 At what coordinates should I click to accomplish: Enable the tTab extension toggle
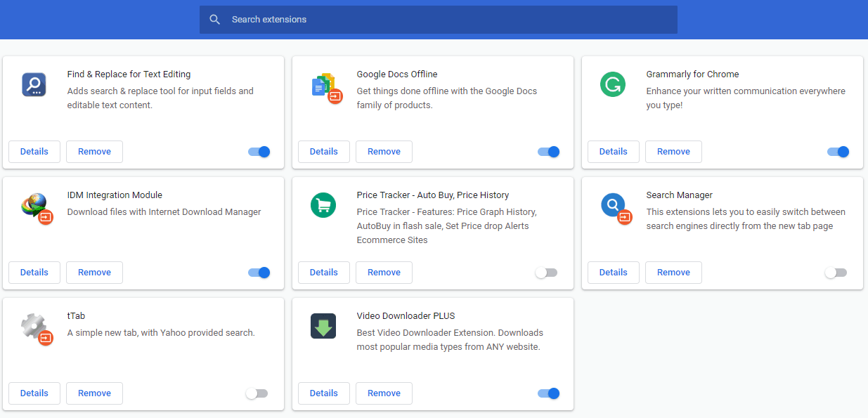click(257, 393)
